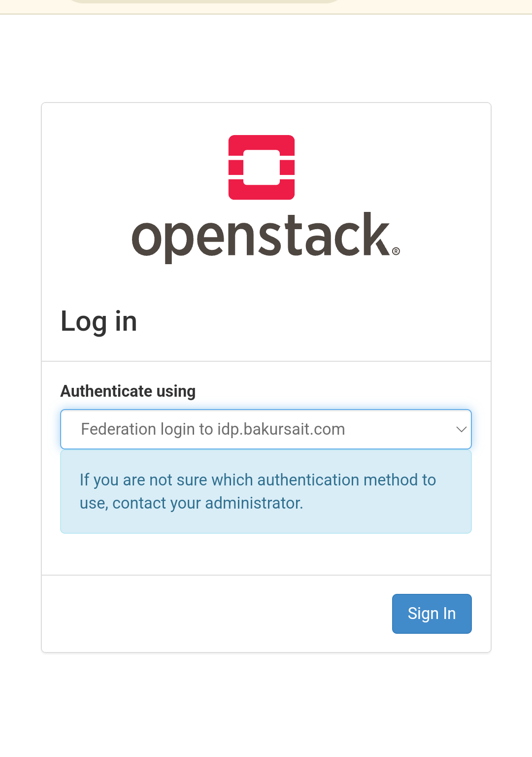Click the registered trademark symbol after openstack
The width and height of the screenshot is (532, 757).
(x=396, y=251)
